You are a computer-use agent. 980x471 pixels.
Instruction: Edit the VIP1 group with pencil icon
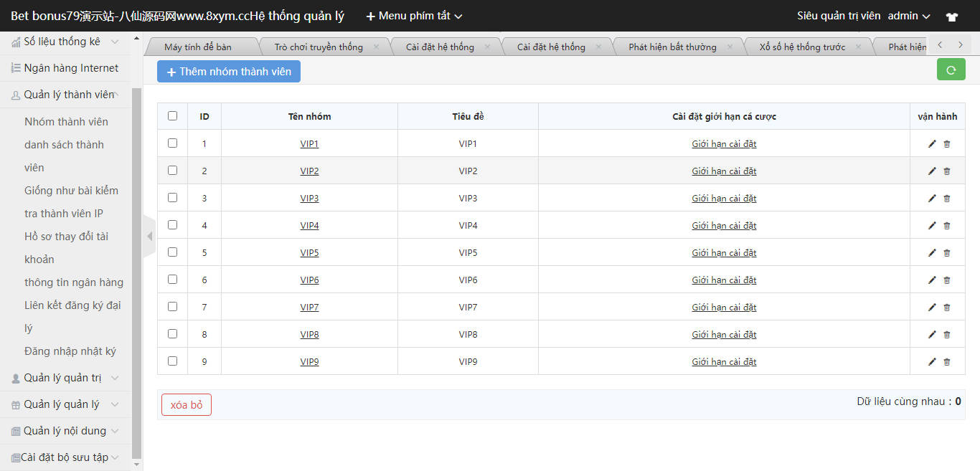tap(932, 144)
